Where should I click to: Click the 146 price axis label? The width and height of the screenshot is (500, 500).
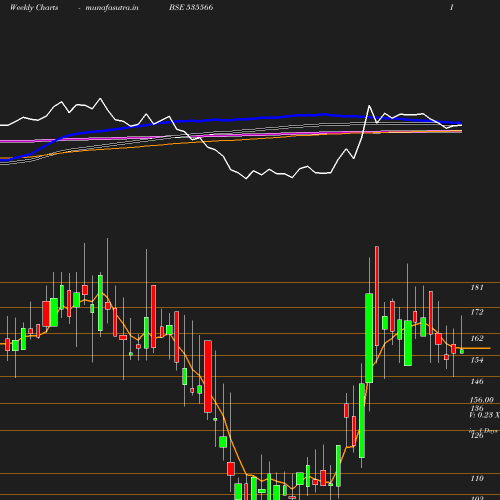point(477,381)
